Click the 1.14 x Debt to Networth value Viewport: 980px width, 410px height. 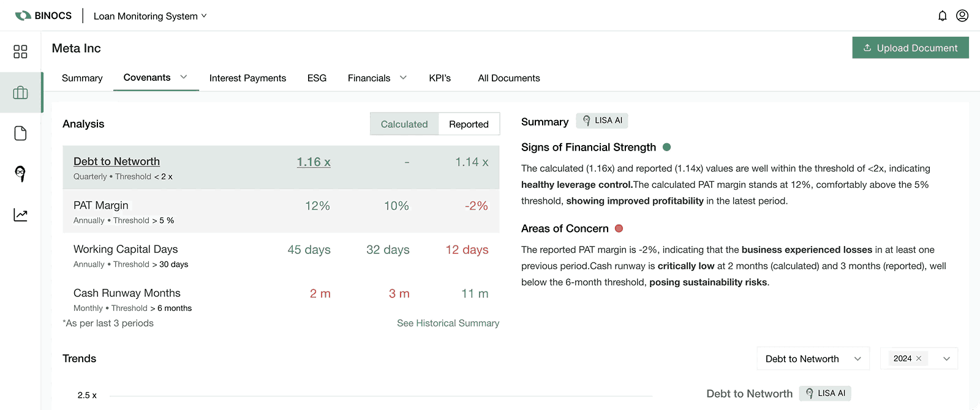(472, 162)
